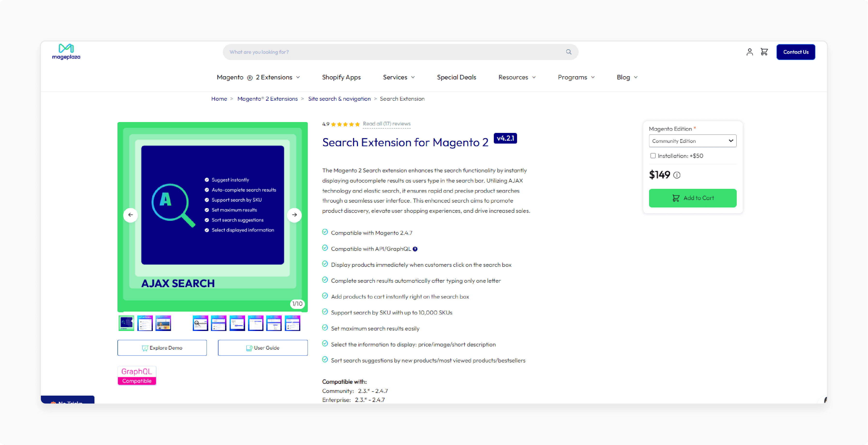The height and width of the screenshot is (445, 868).
Task: Click the Explore Demo button
Action: [162, 348]
